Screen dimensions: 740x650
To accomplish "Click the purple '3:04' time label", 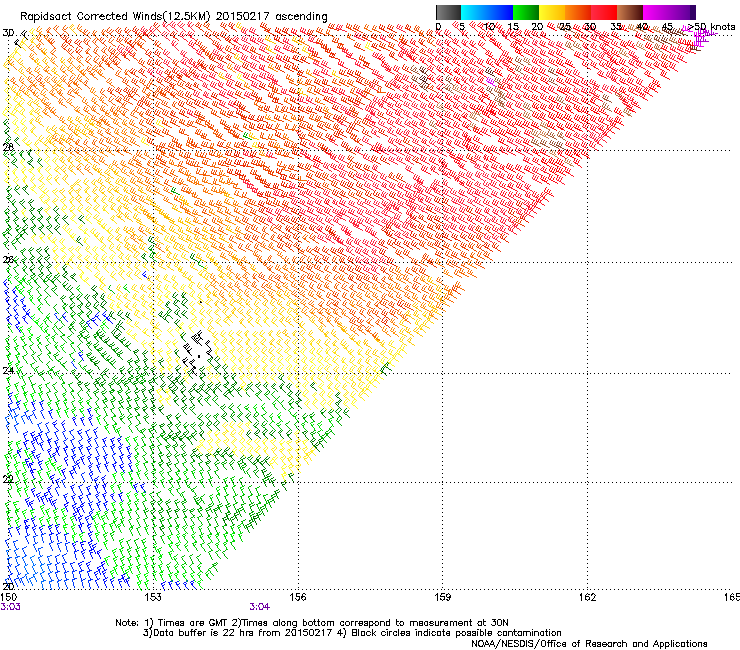I will click(x=260, y=607).
